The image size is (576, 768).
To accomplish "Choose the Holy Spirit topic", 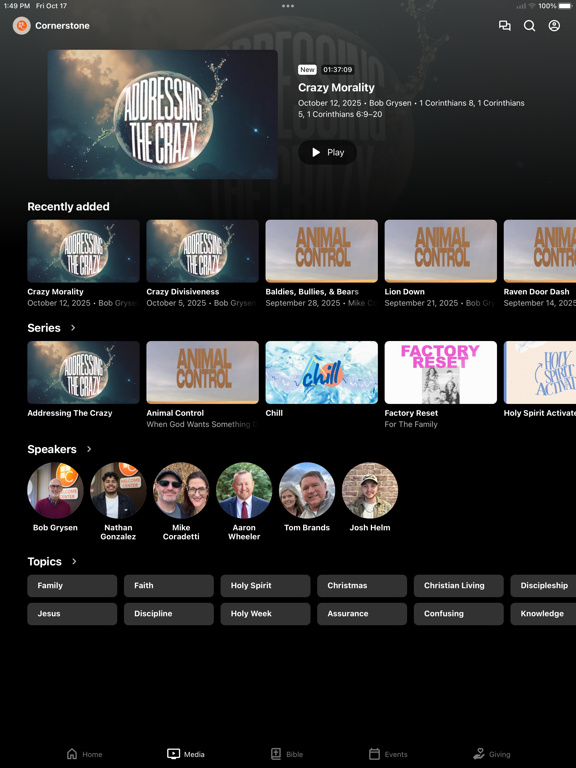I will click(x=265, y=586).
